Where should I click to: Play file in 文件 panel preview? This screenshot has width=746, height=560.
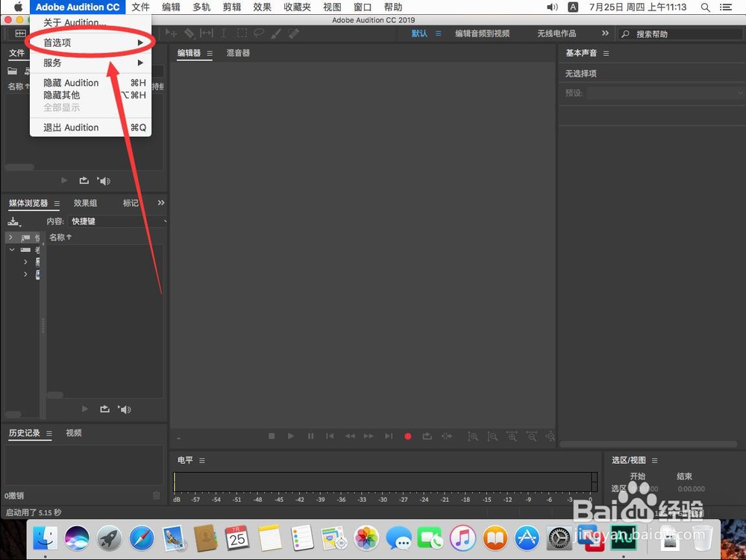(x=64, y=180)
